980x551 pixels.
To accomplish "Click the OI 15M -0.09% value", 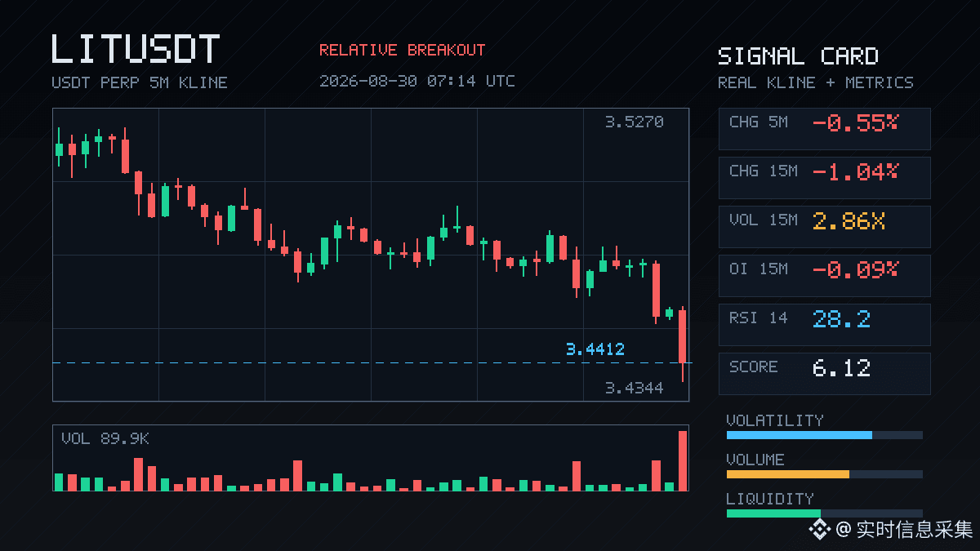I will (855, 269).
